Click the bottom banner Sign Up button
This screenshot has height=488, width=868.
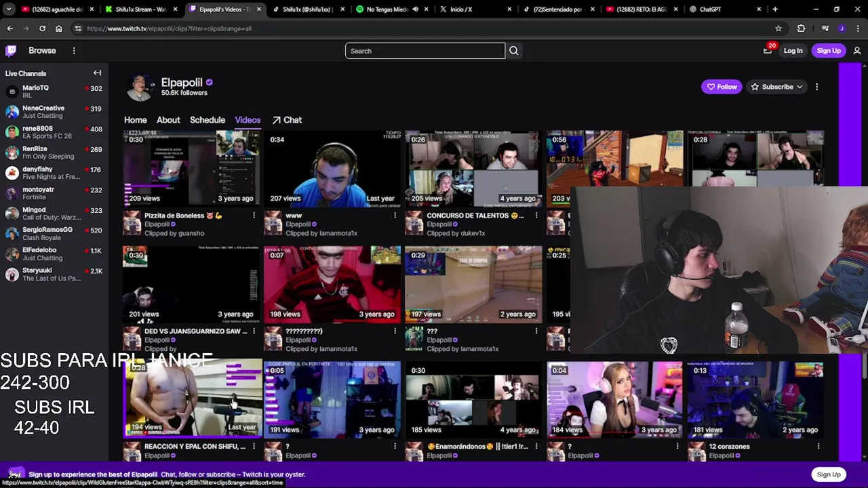click(x=828, y=474)
